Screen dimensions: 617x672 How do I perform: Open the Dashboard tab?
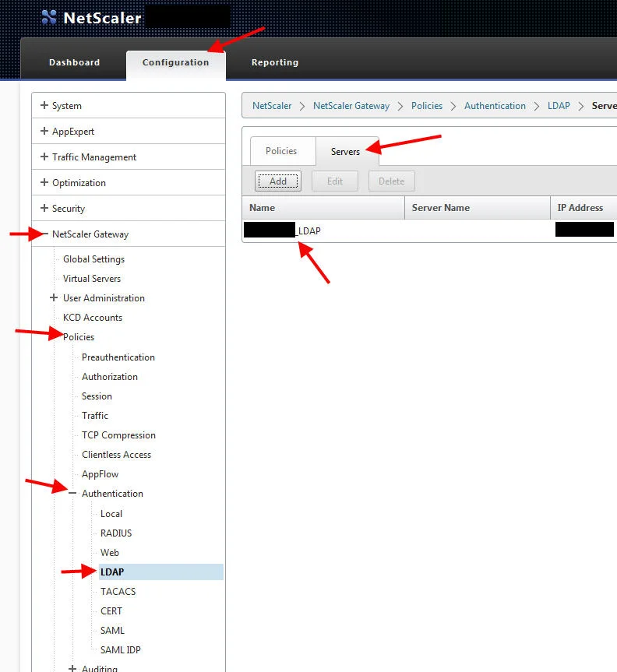74,62
